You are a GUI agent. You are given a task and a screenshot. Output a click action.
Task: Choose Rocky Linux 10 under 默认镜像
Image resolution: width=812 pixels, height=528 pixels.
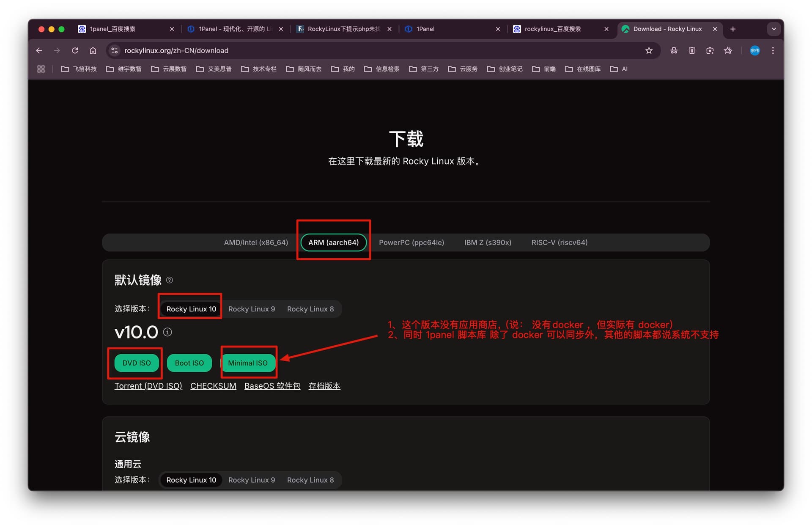191,309
